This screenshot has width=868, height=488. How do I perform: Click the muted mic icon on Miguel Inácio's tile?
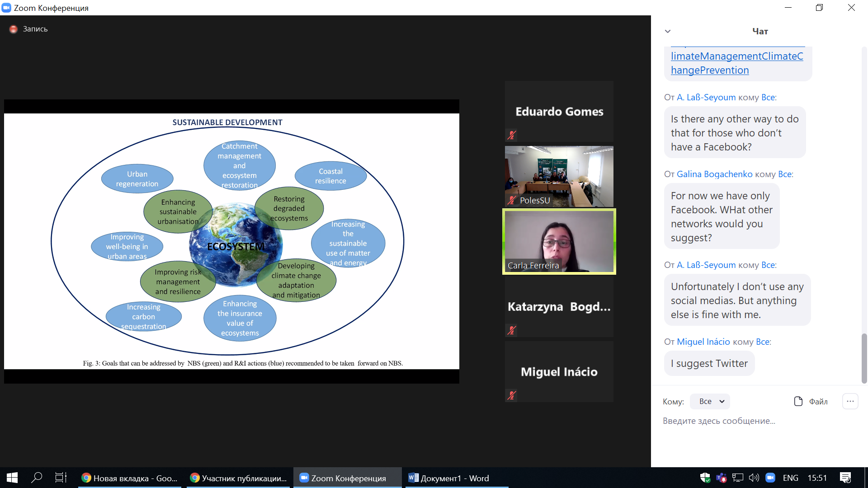click(511, 395)
